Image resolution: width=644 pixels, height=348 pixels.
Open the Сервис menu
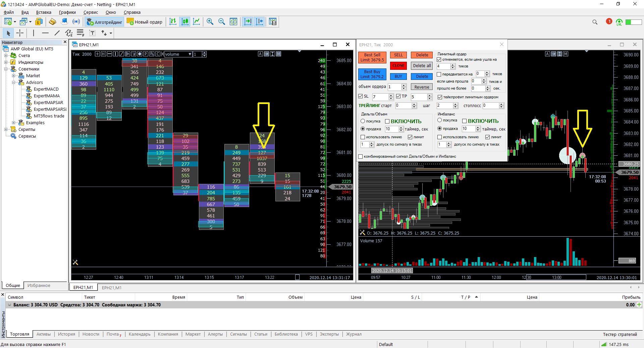[x=91, y=12]
